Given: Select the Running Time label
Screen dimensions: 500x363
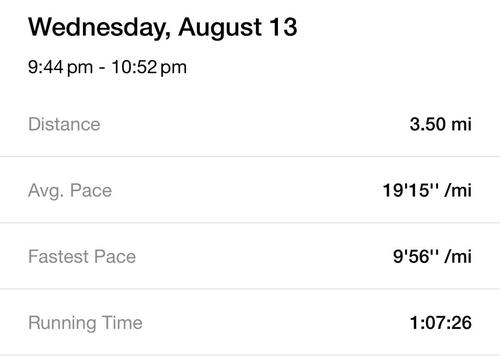Looking at the screenshot, I should 85,323.
